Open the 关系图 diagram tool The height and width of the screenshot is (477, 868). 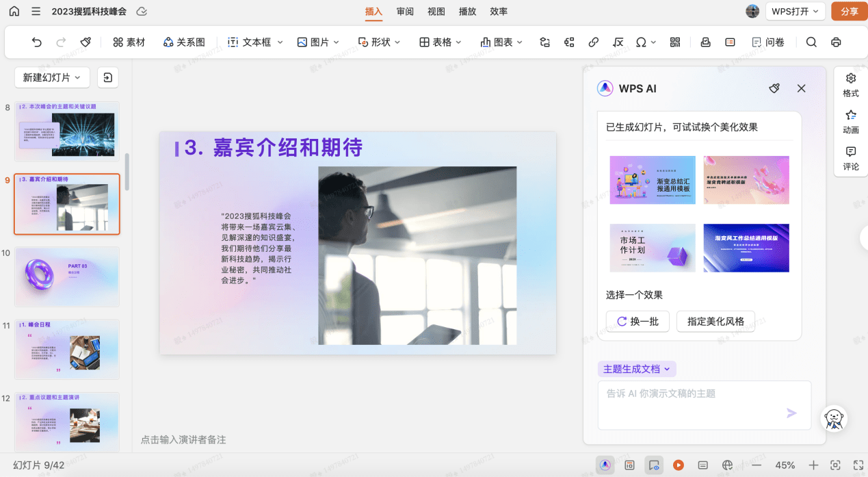click(x=183, y=42)
